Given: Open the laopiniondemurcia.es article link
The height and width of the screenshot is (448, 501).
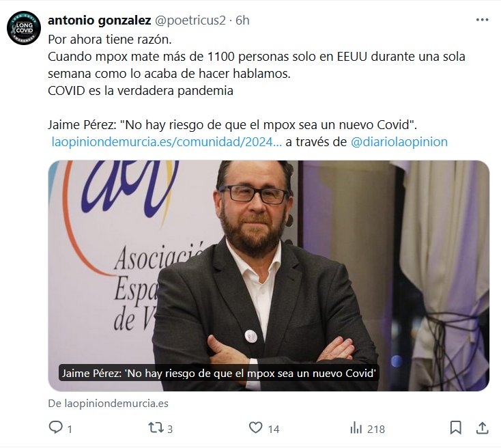Looking at the screenshot, I should [x=167, y=141].
